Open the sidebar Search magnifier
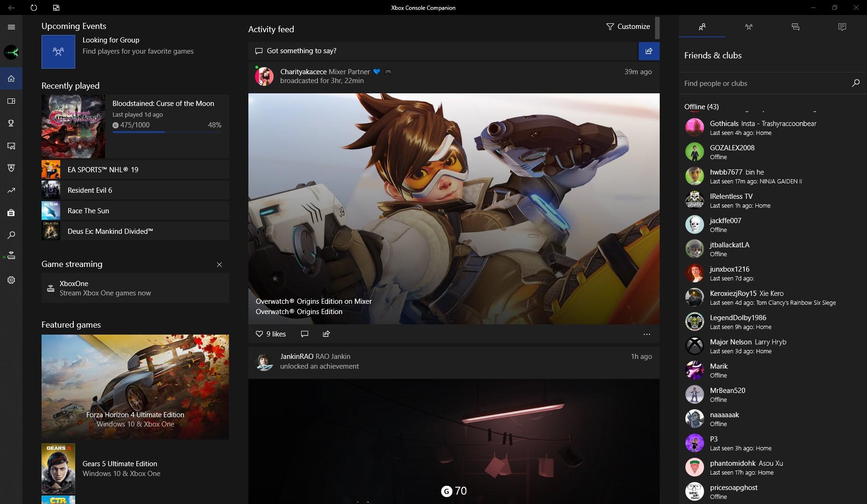The height and width of the screenshot is (504, 867). [x=11, y=235]
